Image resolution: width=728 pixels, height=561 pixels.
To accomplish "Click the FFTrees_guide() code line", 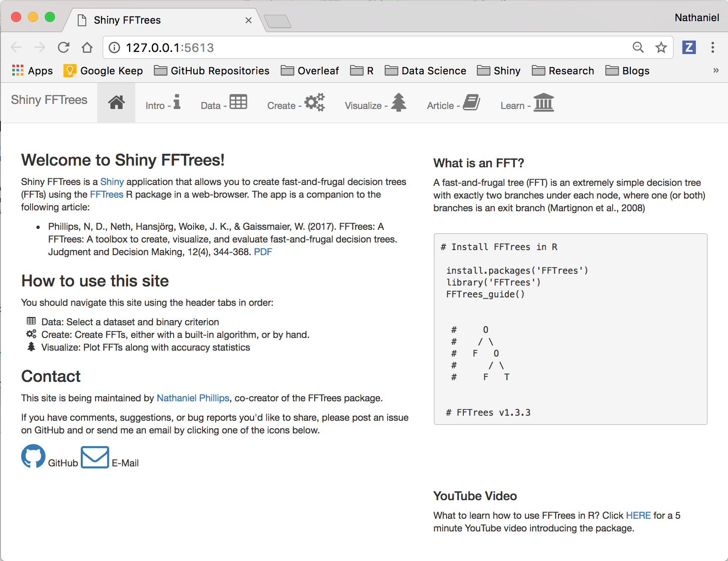I will click(485, 294).
